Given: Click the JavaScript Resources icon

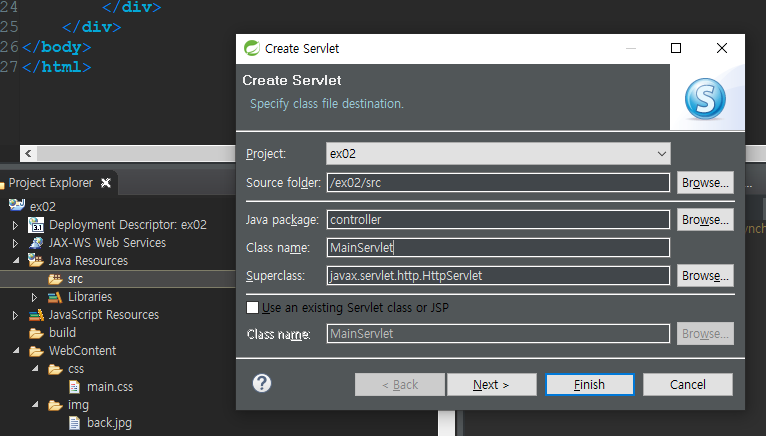Looking at the screenshot, I should pos(36,315).
